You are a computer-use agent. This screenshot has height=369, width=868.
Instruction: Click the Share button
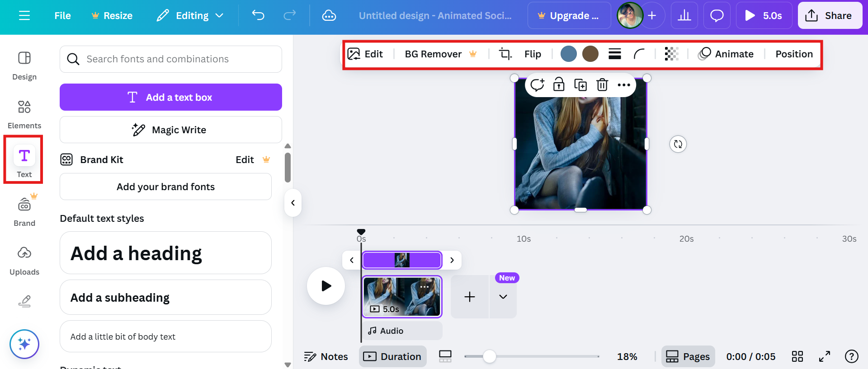click(830, 16)
